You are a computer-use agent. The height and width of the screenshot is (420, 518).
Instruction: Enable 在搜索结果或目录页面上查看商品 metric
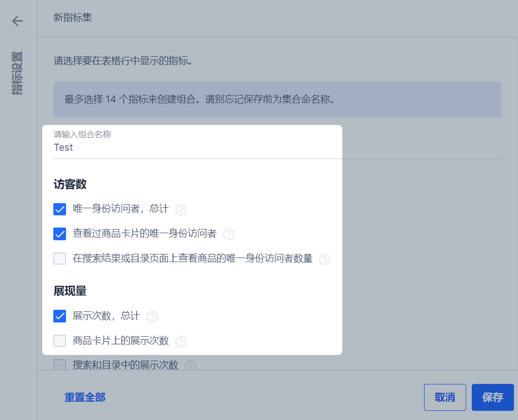tap(60, 258)
